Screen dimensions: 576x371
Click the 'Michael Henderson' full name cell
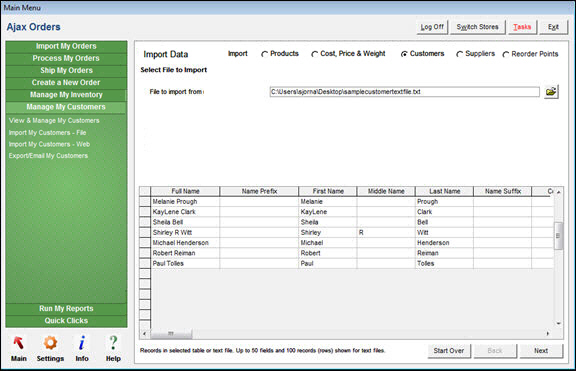point(185,243)
